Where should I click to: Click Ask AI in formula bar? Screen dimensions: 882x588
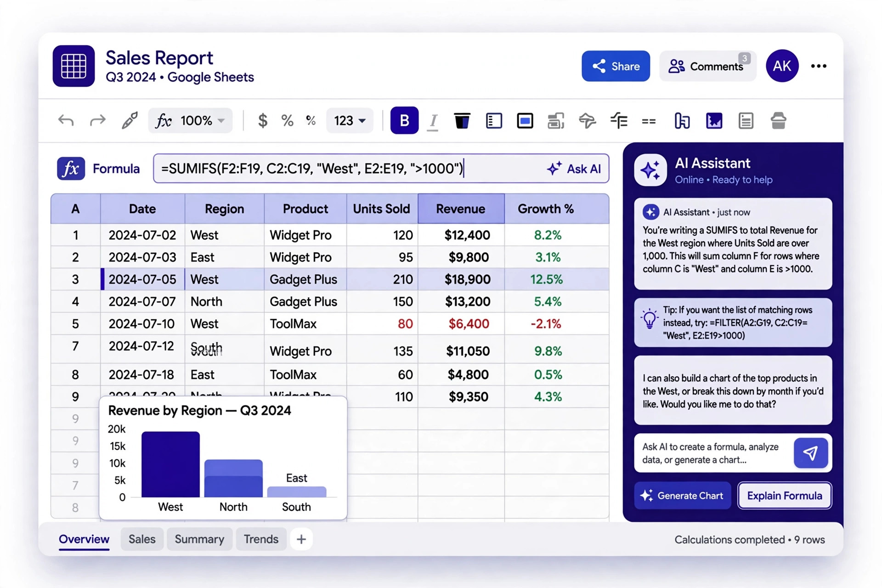click(574, 169)
